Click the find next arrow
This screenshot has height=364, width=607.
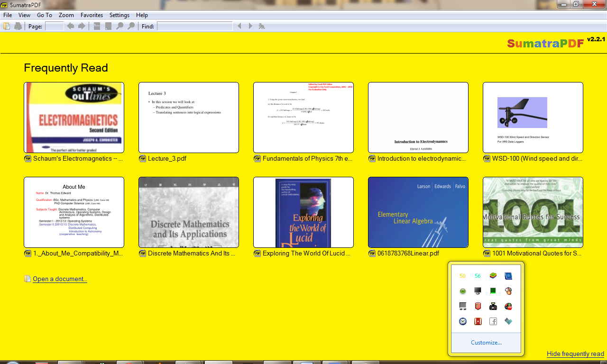click(x=250, y=26)
